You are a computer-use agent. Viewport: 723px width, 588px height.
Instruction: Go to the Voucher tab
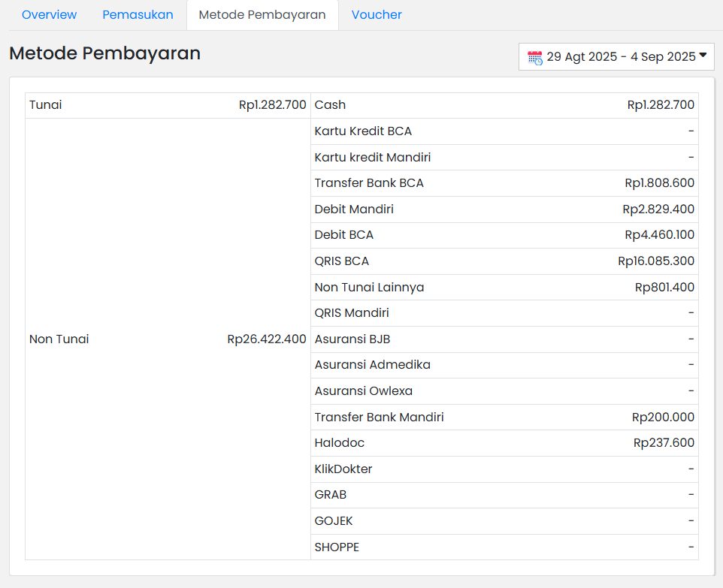377,15
